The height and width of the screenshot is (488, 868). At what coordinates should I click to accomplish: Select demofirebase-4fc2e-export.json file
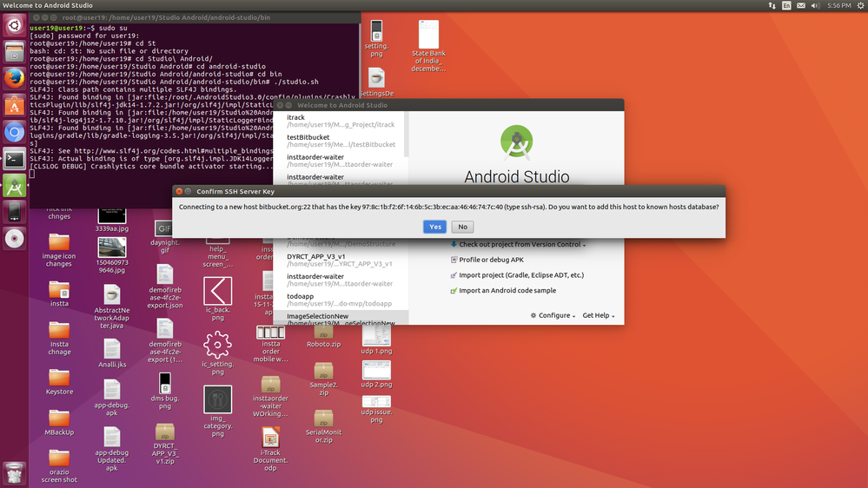pyautogui.click(x=165, y=287)
